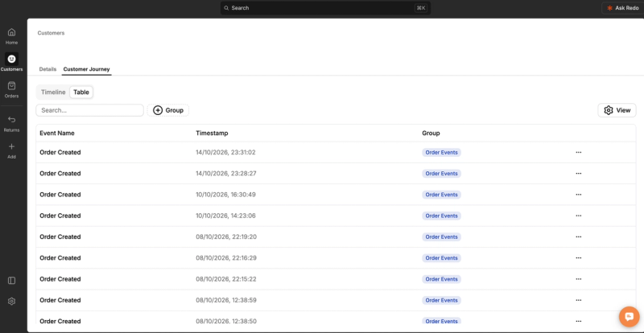644x333 pixels.
Task: Switch to the Details tab
Action: pyautogui.click(x=47, y=69)
